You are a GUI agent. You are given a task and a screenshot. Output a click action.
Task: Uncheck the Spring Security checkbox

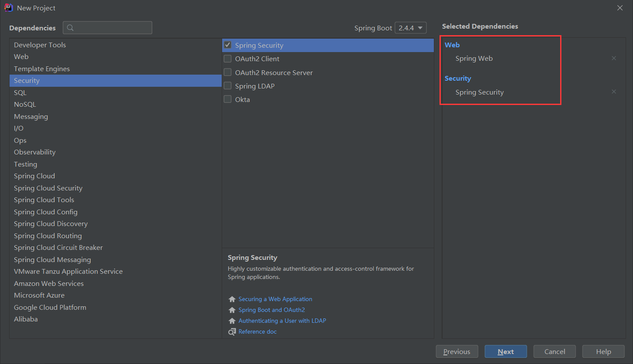[x=228, y=45]
